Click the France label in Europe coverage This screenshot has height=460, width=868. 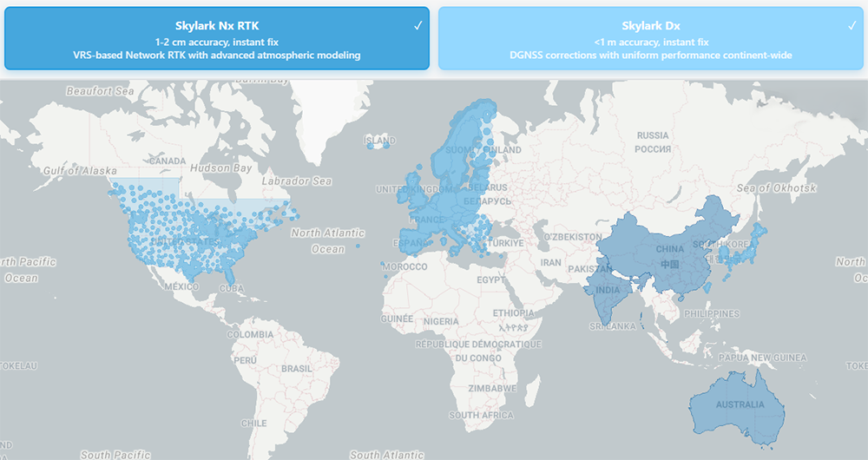pos(426,220)
